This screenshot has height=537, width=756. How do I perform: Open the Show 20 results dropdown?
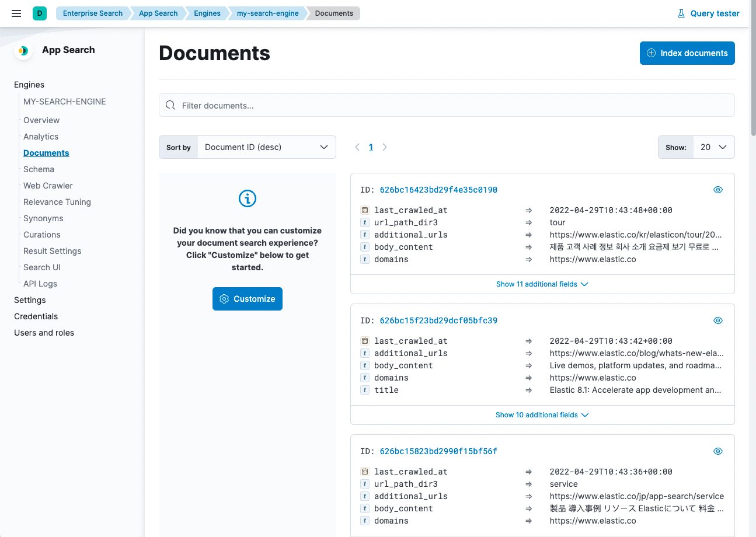[713, 147]
